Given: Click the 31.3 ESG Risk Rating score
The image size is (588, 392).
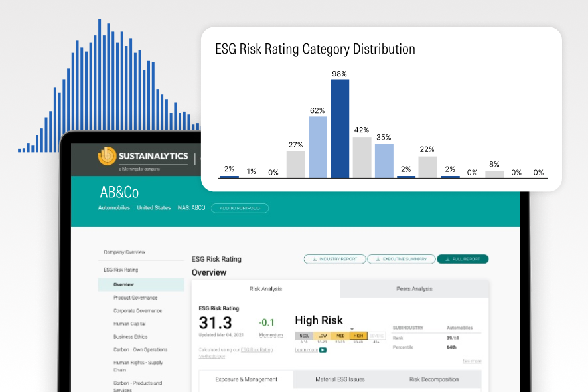Looking at the screenshot, I should (215, 323).
